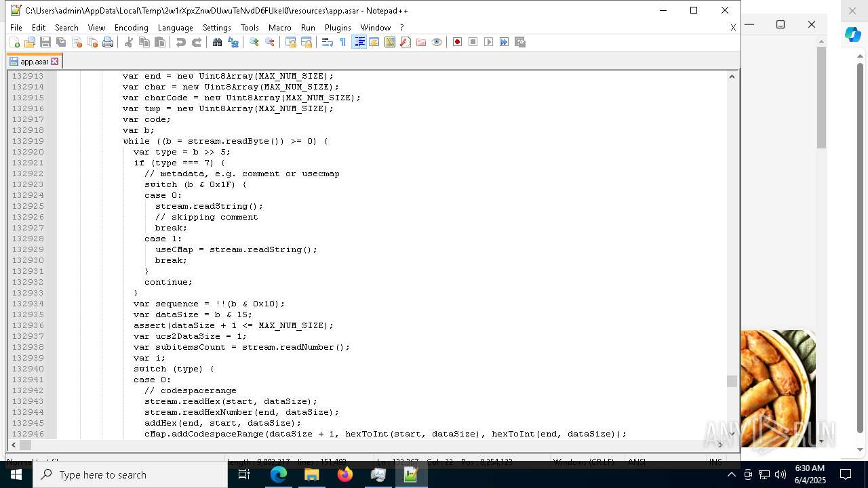Open the Plugins menu
Image resolution: width=868 pixels, height=488 pixels.
click(338, 28)
